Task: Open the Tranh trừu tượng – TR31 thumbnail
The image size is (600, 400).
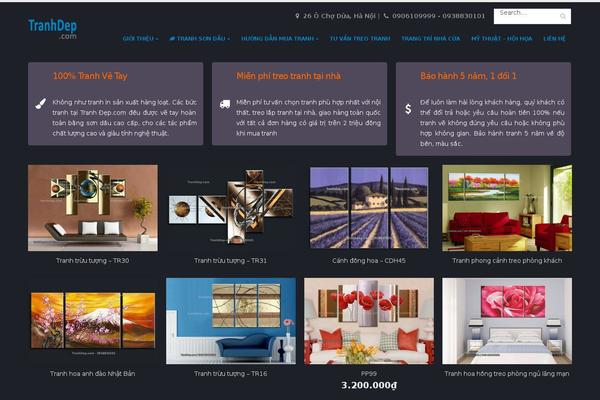Action: (231, 208)
